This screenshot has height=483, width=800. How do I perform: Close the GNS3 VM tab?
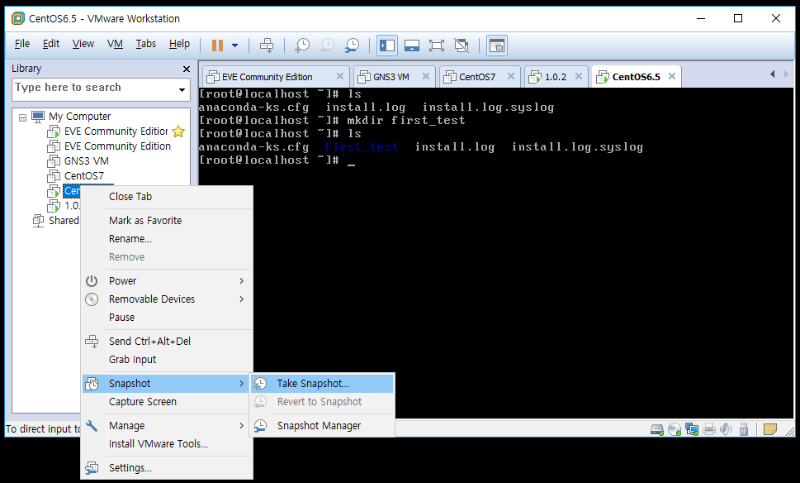(x=426, y=77)
